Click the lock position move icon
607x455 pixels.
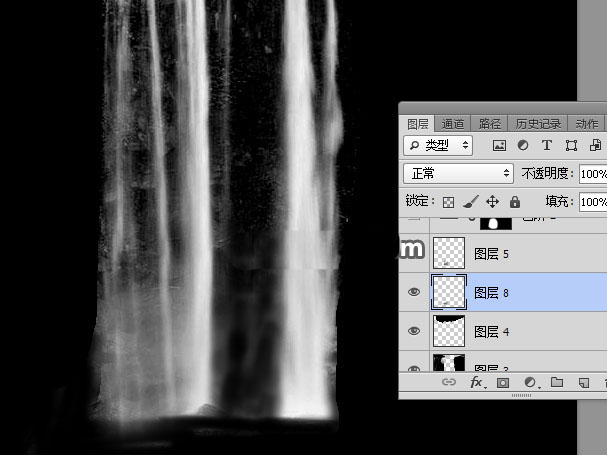(x=492, y=202)
